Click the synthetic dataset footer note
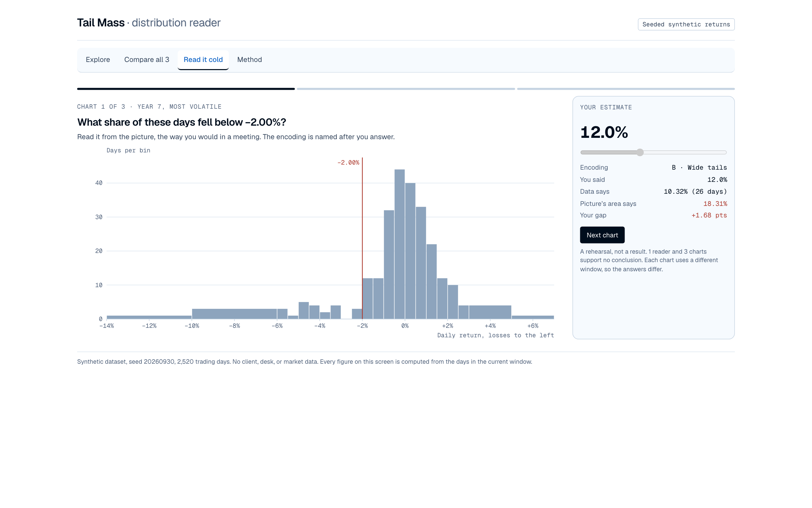The height and width of the screenshot is (508, 812). click(304, 362)
